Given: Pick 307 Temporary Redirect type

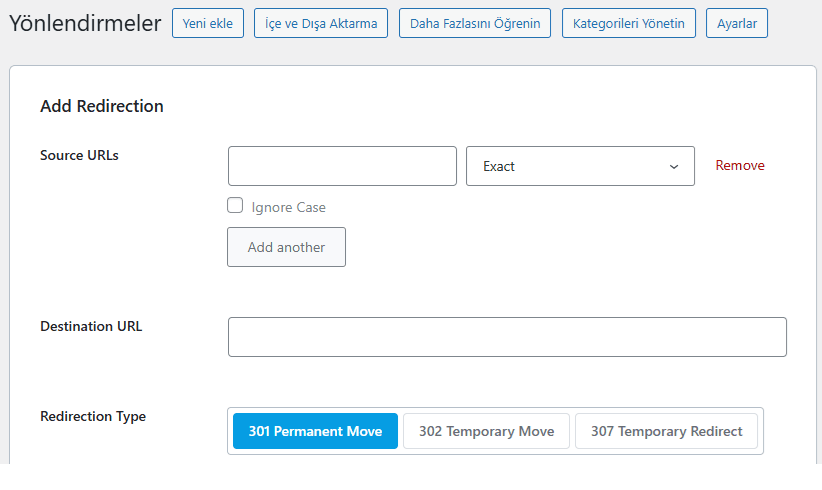Looking at the screenshot, I should coord(666,432).
